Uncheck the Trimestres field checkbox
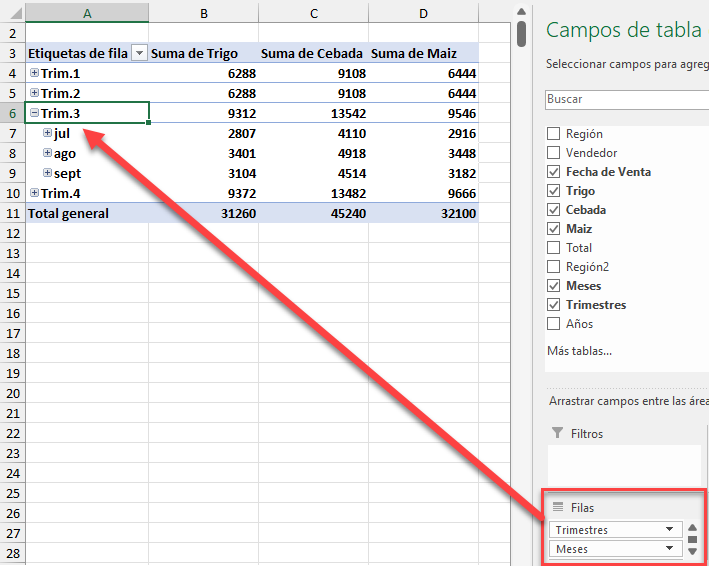Viewport: 709px width, 566px height. pyautogui.click(x=553, y=305)
